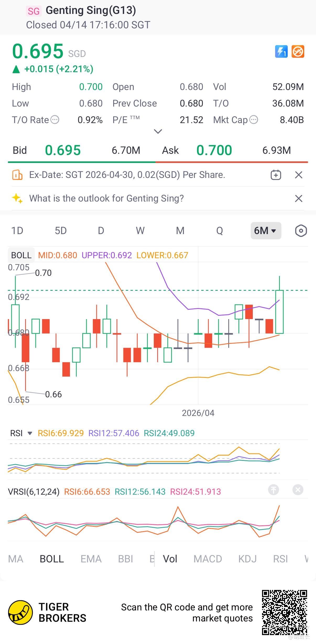Viewport: 316px width, 644px height.
Task: Tap the VRSI(6,12,24) label
Action: pyautogui.click(x=34, y=492)
